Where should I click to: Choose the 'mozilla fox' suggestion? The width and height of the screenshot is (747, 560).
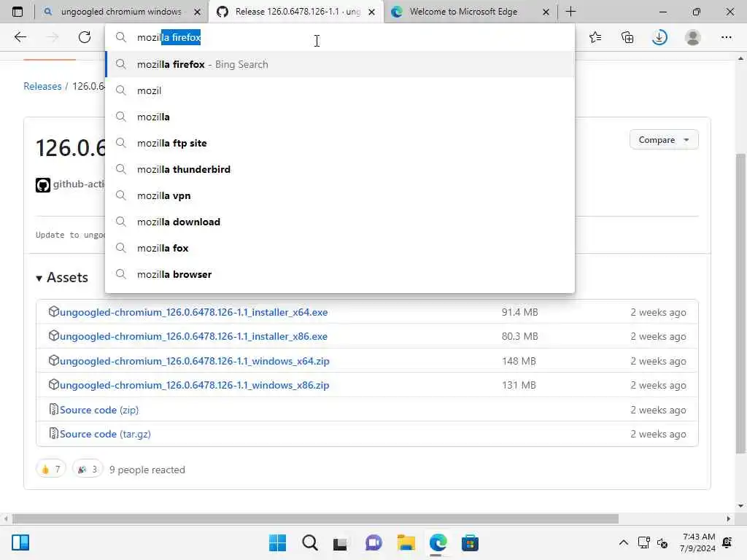340,248
